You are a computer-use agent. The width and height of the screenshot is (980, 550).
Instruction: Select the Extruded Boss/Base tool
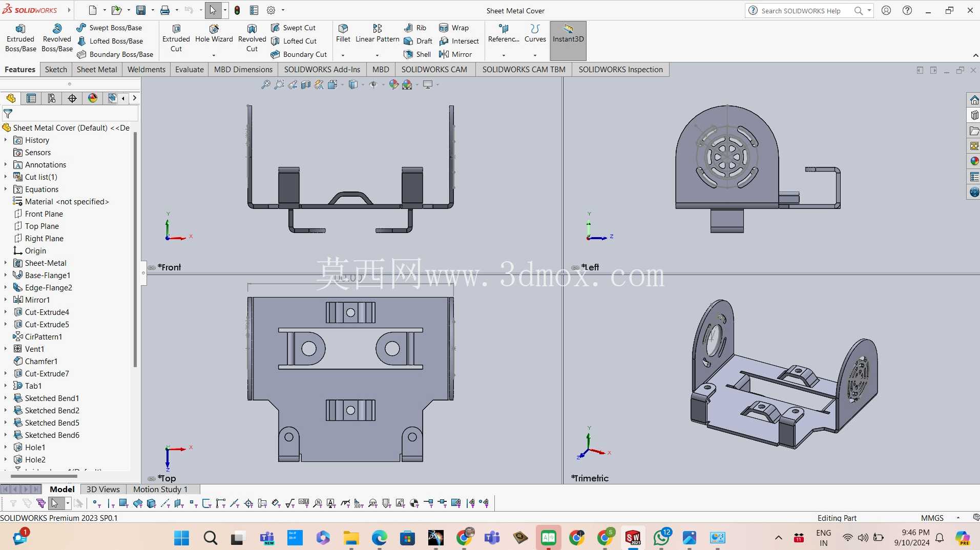click(x=20, y=38)
